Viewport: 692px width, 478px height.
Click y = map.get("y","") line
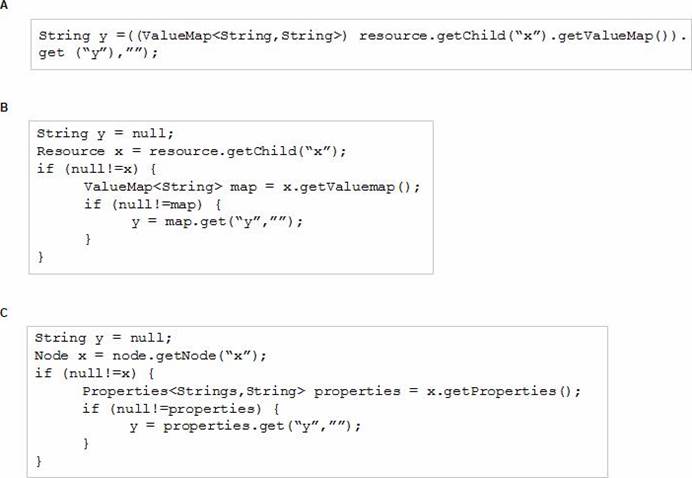[217, 222]
